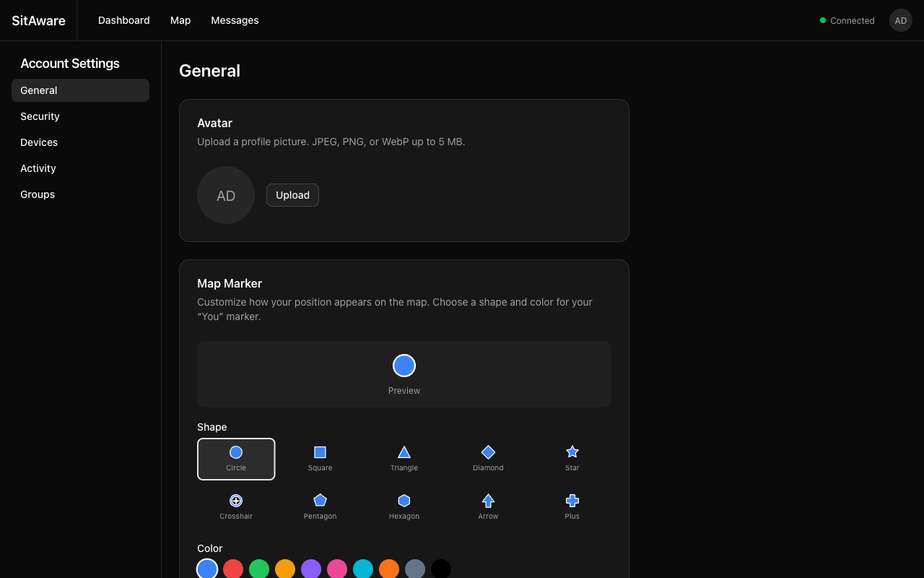Upload a new profile picture

tap(292, 195)
